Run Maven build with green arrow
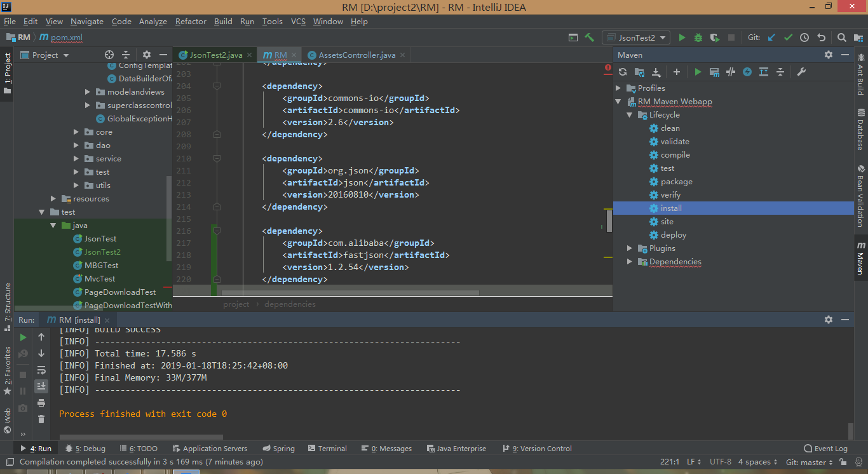Image resolution: width=868 pixels, height=474 pixels. 698,72
